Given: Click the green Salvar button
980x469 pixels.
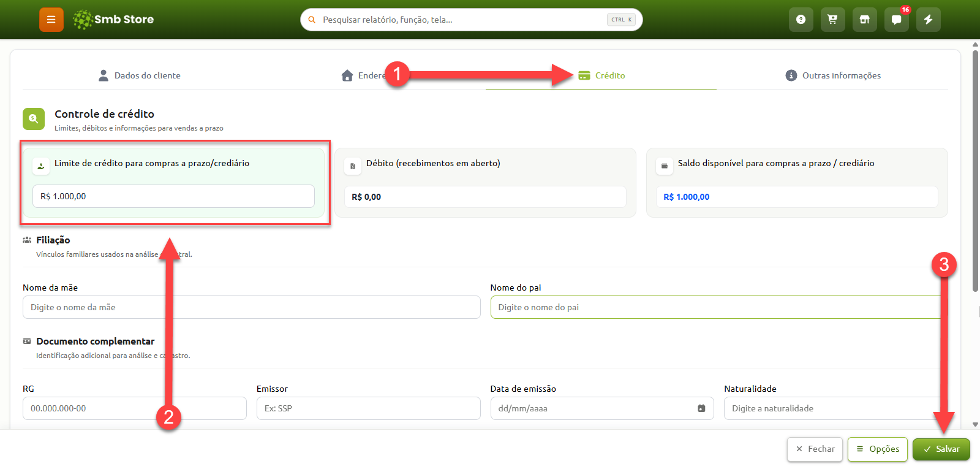Looking at the screenshot, I should coord(941,449).
